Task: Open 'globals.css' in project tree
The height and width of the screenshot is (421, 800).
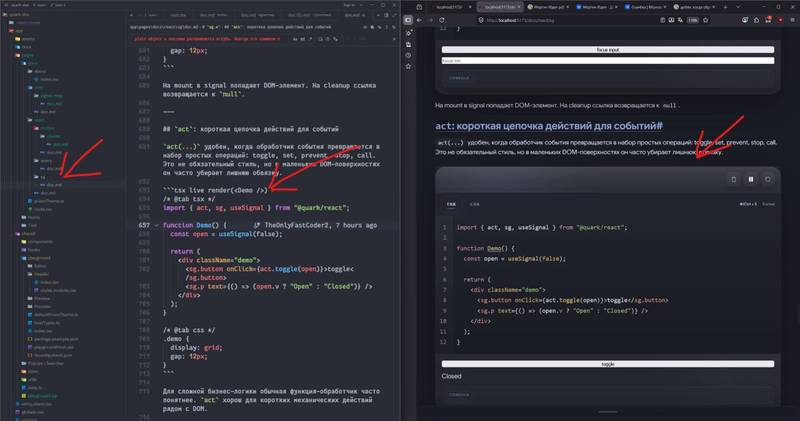Action: tap(32, 412)
